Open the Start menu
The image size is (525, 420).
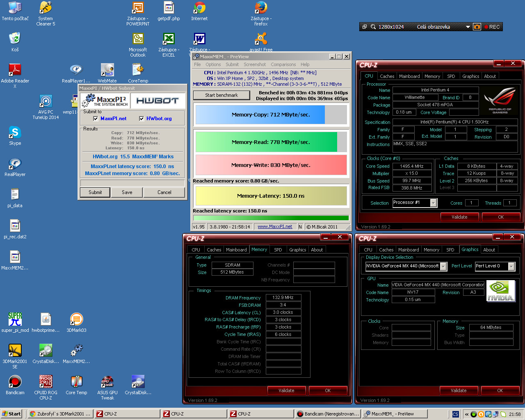(x=11, y=414)
